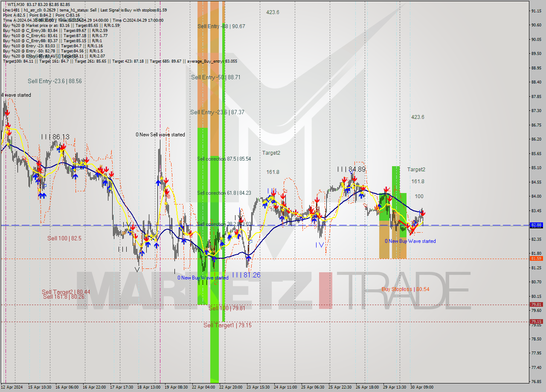
Task: Click the blue 82.88 current price tag
Action: pos(536,225)
